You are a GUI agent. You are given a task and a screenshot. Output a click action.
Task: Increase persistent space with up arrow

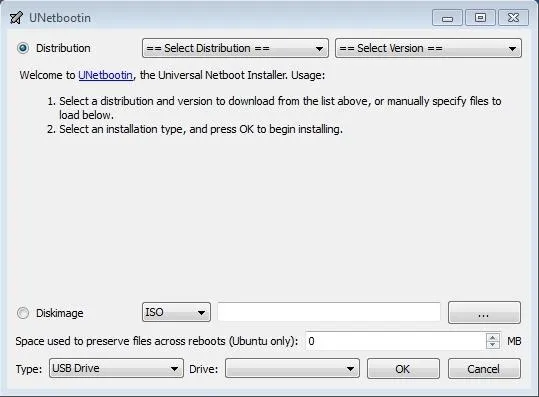(x=493, y=338)
